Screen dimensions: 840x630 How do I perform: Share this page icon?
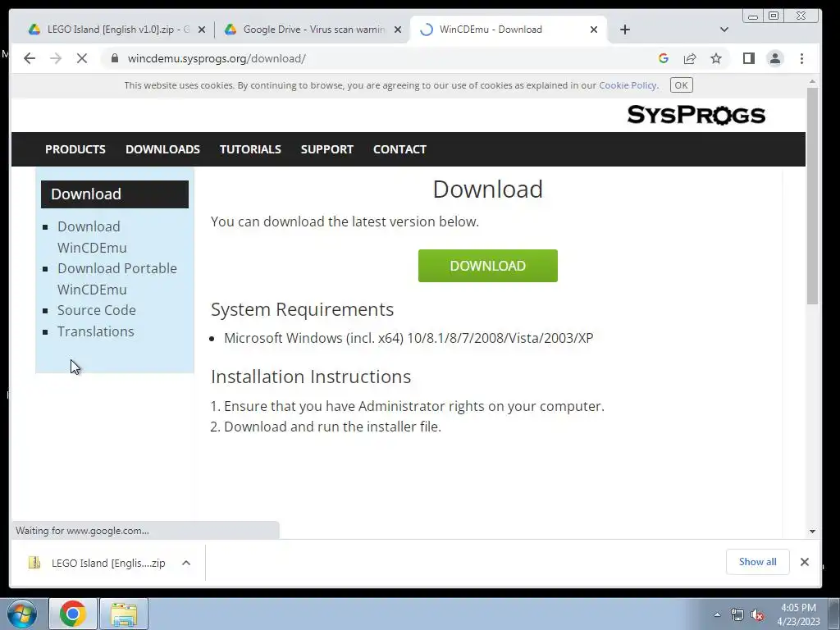[690, 58]
